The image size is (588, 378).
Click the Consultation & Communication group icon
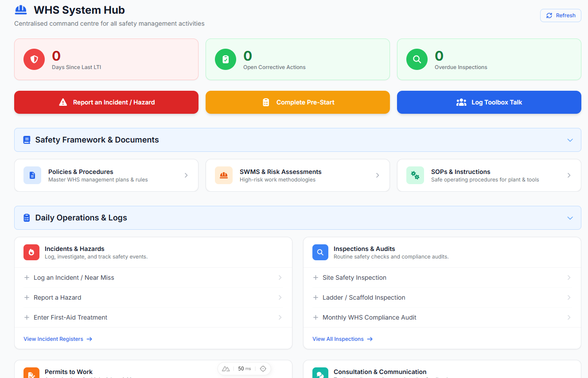pos(320,374)
